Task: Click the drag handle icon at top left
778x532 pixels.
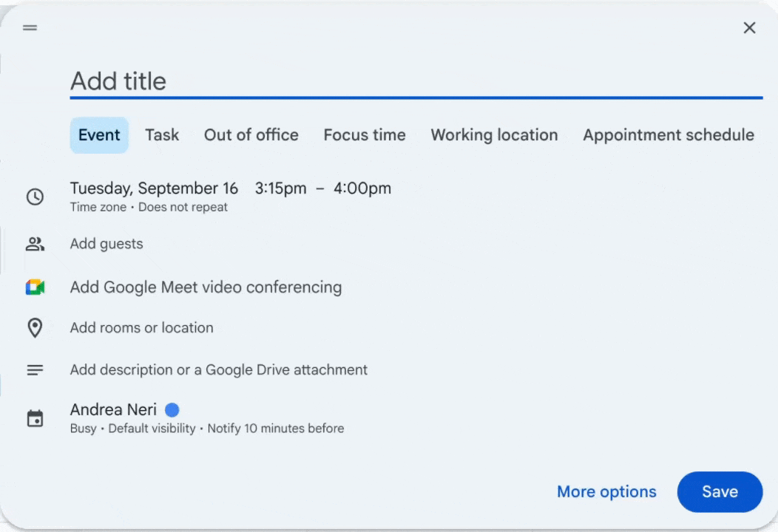Action: [30, 28]
